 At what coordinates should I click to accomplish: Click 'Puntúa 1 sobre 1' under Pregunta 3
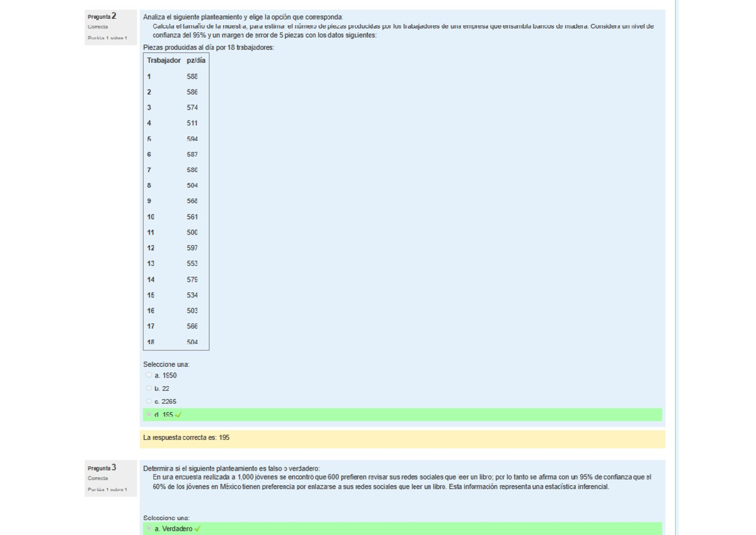(x=107, y=490)
